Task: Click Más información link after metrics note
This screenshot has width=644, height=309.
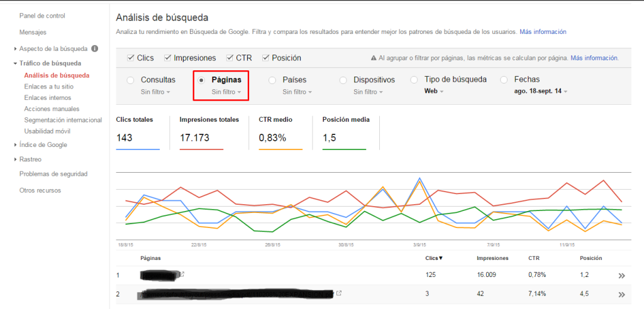Action: point(594,58)
